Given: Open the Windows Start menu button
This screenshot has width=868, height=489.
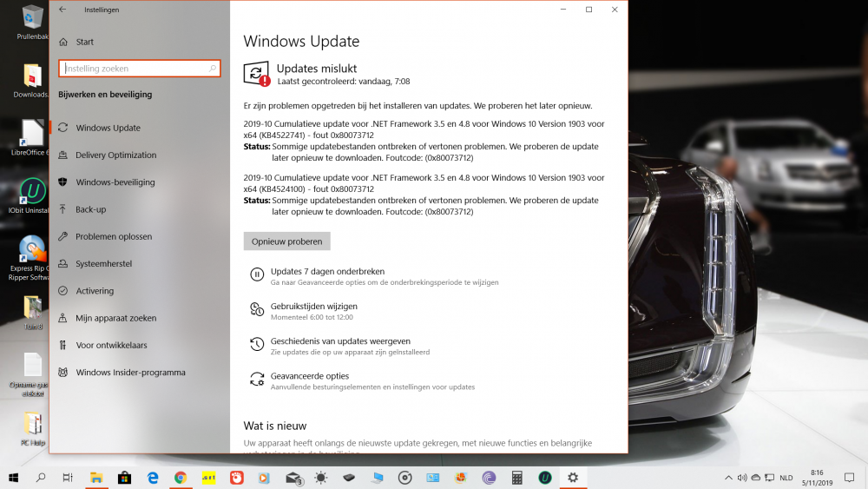Looking at the screenshot, I should 13,478.
